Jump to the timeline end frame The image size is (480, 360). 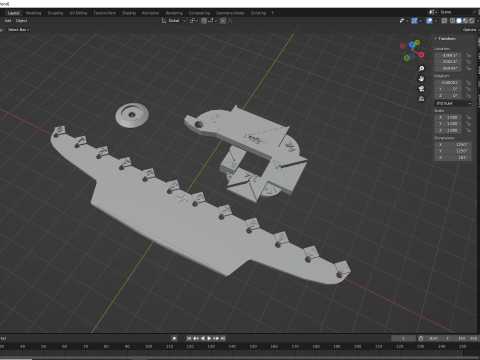click(223, 338)
